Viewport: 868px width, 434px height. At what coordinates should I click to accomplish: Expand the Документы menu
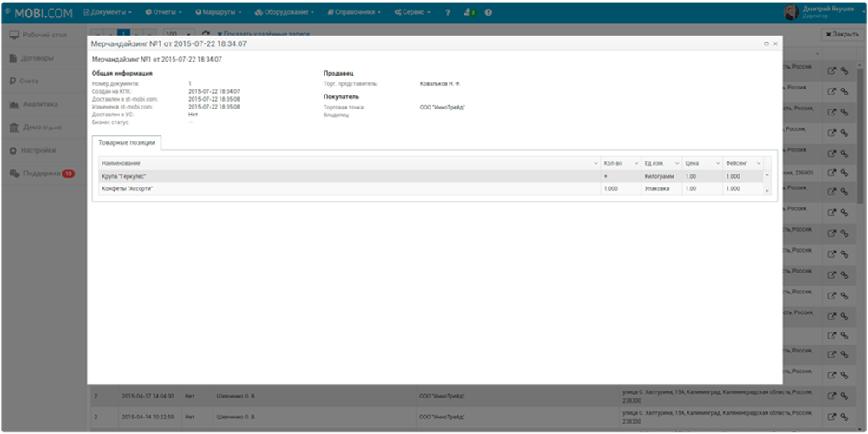[x=108, y=13]
